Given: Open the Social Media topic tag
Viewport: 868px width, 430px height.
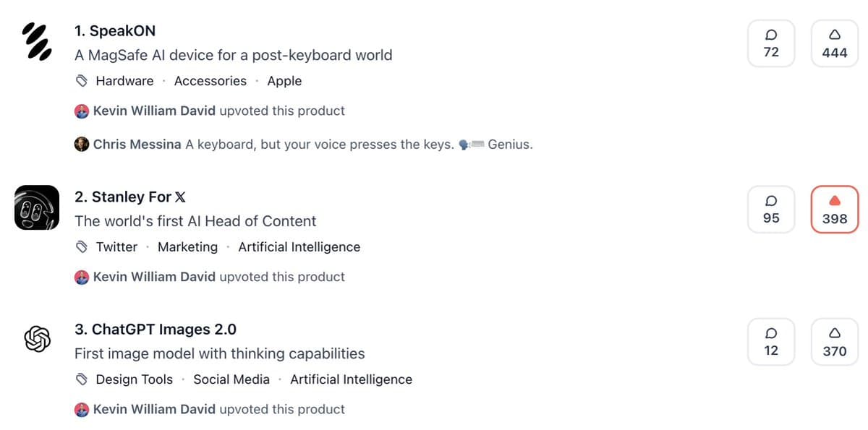Looking at the screenshot, I should pyautogui.click(x=231, y=379).
